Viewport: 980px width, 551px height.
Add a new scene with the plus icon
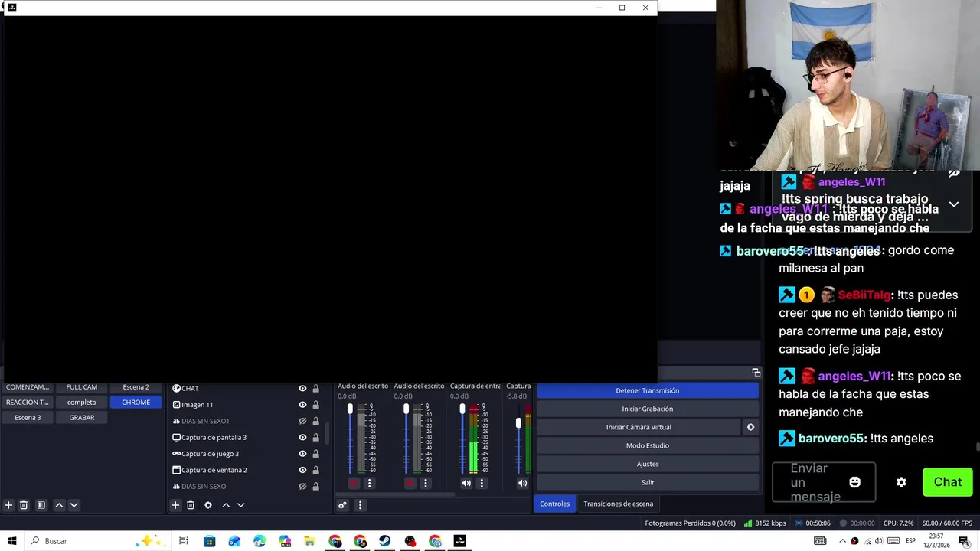coord(8,505)
